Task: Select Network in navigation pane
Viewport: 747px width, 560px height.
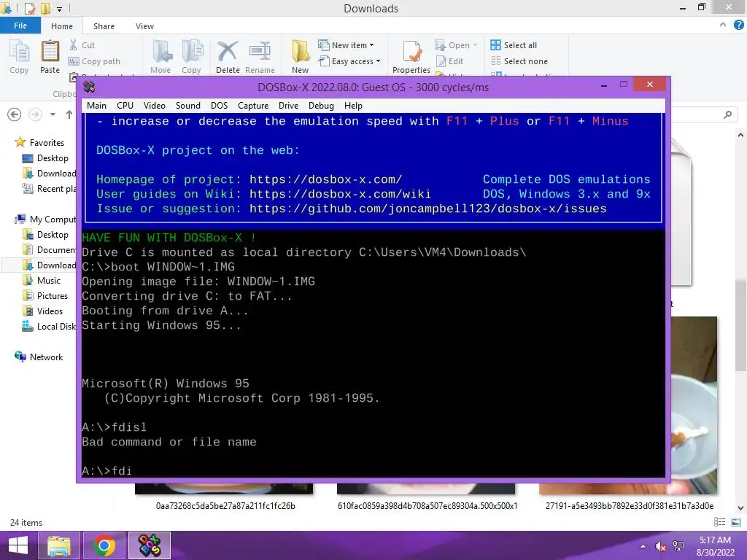Action: pos(39,357)
